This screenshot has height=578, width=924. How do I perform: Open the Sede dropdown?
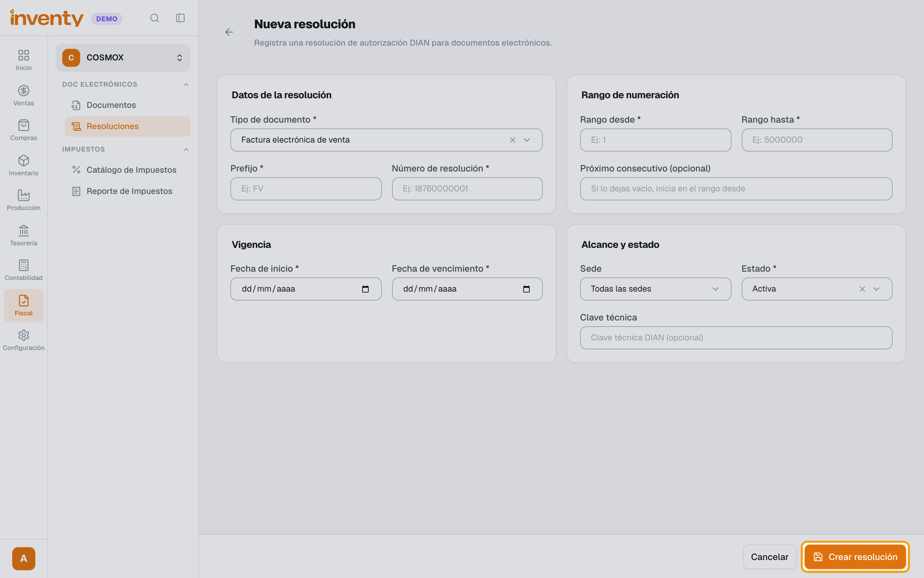[x=655, y=289]
